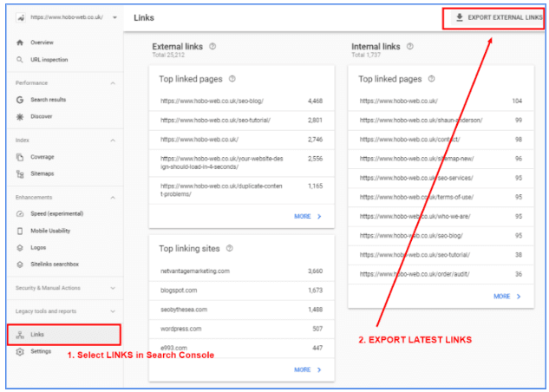Open Speed (experimental) report
The width and height of the screenshot is (549, 392).
57,213
